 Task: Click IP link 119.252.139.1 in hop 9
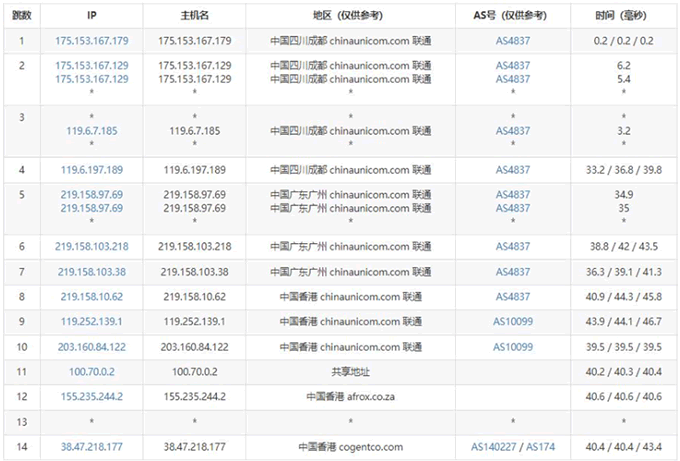click(x=92, y=322)
